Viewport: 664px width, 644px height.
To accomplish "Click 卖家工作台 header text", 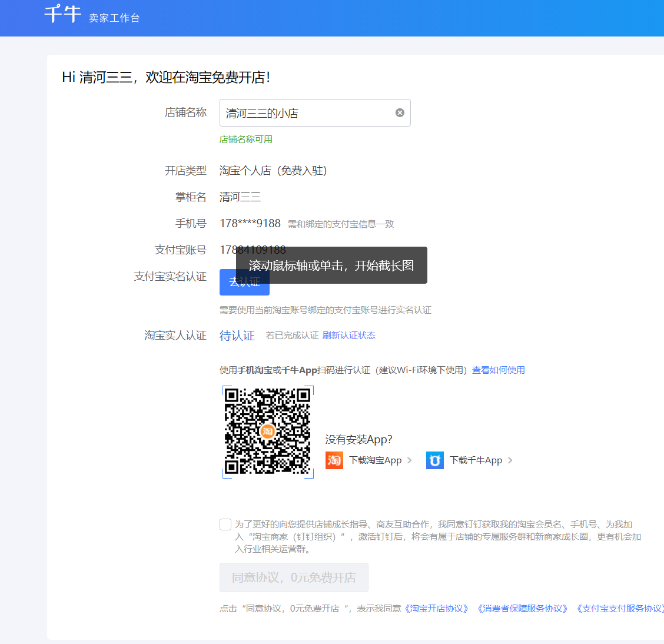I will click(114, 18).
